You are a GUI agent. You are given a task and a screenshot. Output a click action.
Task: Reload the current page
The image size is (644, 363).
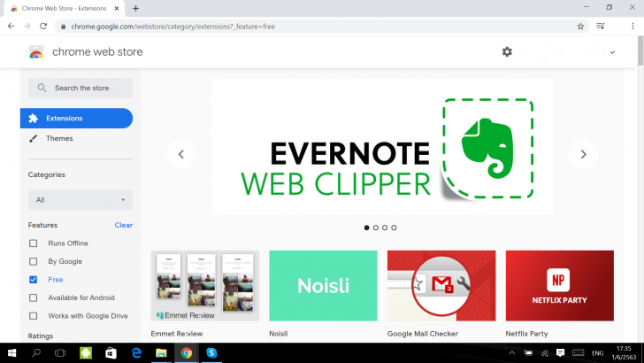click(43, 27)
